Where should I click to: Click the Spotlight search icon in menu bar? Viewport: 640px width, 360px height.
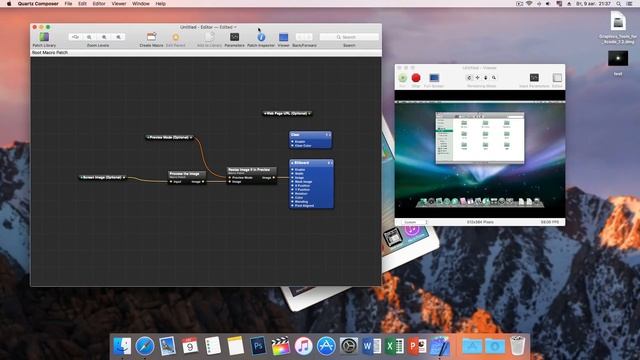coord(619,4)
